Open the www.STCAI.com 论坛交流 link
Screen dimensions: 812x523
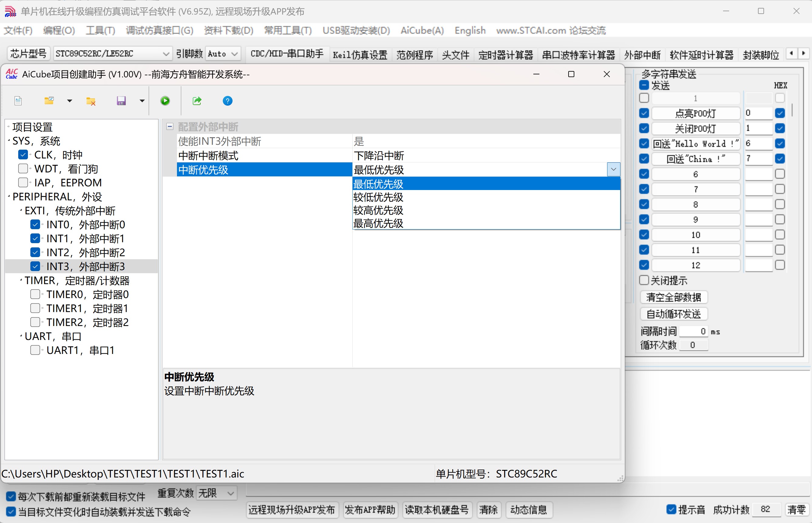(551, 31)
